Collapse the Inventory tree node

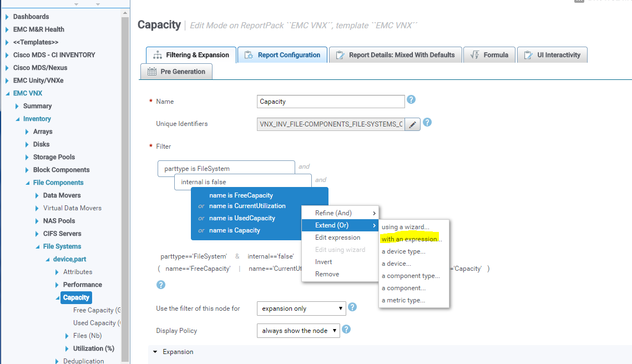(17, 119)
